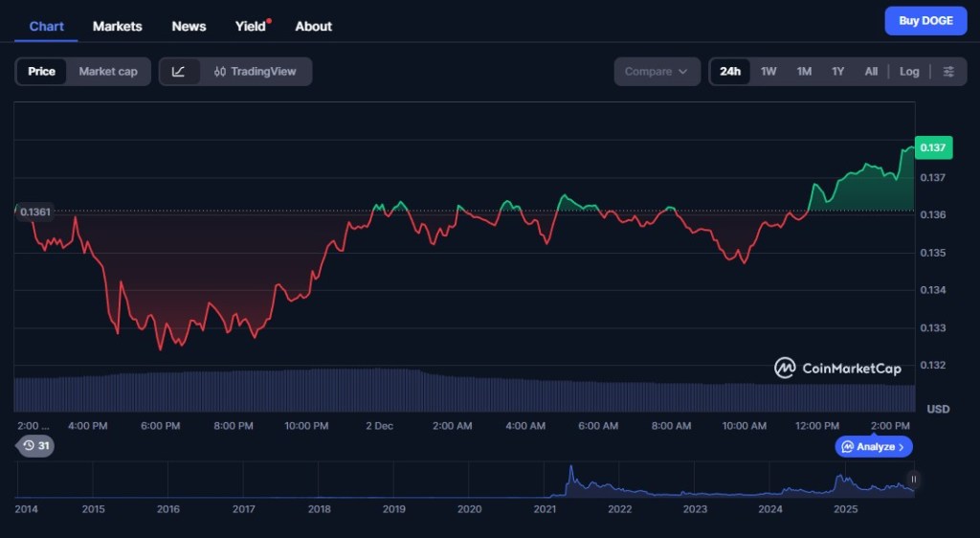Viewport: 980px width, 538px height.
Task: Click the 2 Dec time axis label
Action: click(379, 426)
